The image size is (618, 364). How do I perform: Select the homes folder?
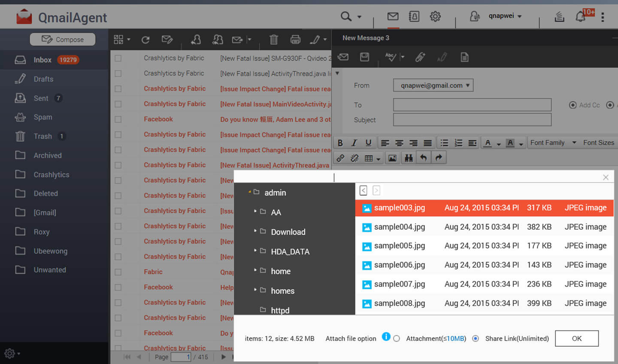pyautogui.click(x=282, y=291)
